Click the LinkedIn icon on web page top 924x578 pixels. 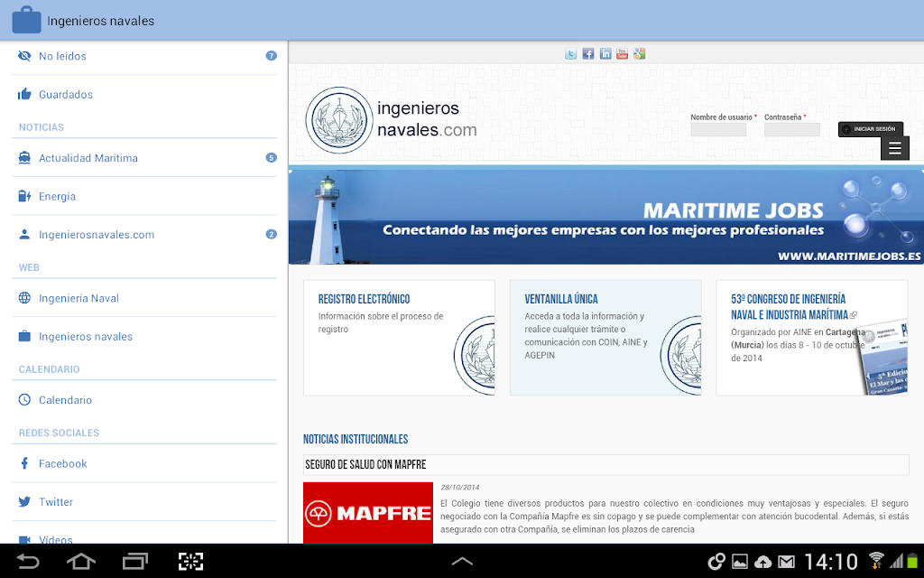605,53
